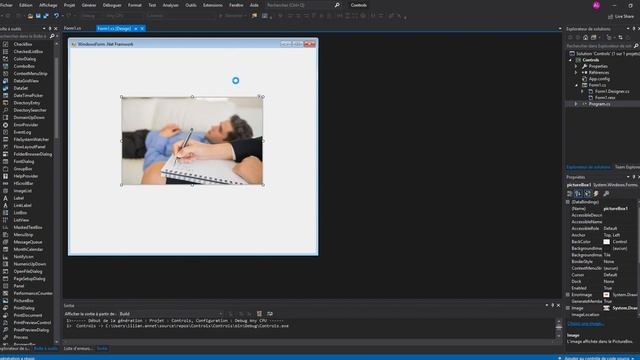The height and width of the screenshot is (360, 640).
Task: Click the Save toolbar icon
Action: (x=38, y=16)
